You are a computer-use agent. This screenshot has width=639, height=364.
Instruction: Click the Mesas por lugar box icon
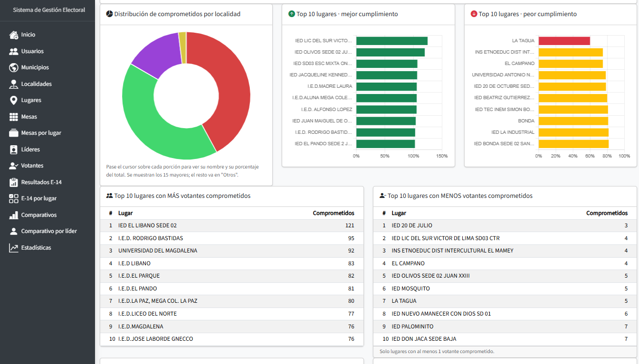tap(13, 133)
